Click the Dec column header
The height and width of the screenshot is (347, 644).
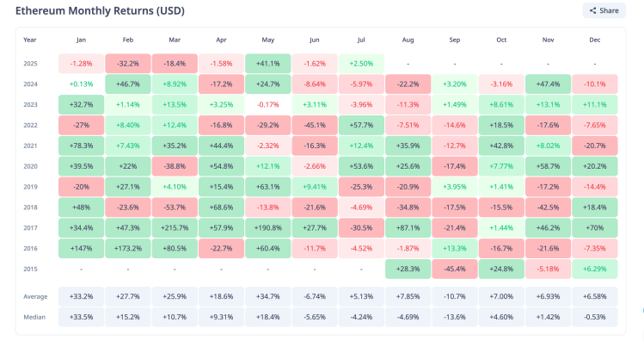coord(593,40)
